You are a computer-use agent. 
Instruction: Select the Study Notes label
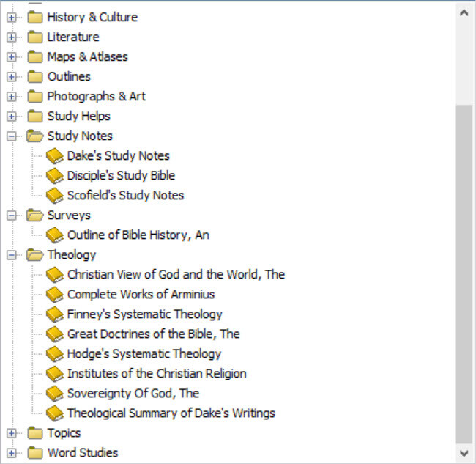coord(80,136)
